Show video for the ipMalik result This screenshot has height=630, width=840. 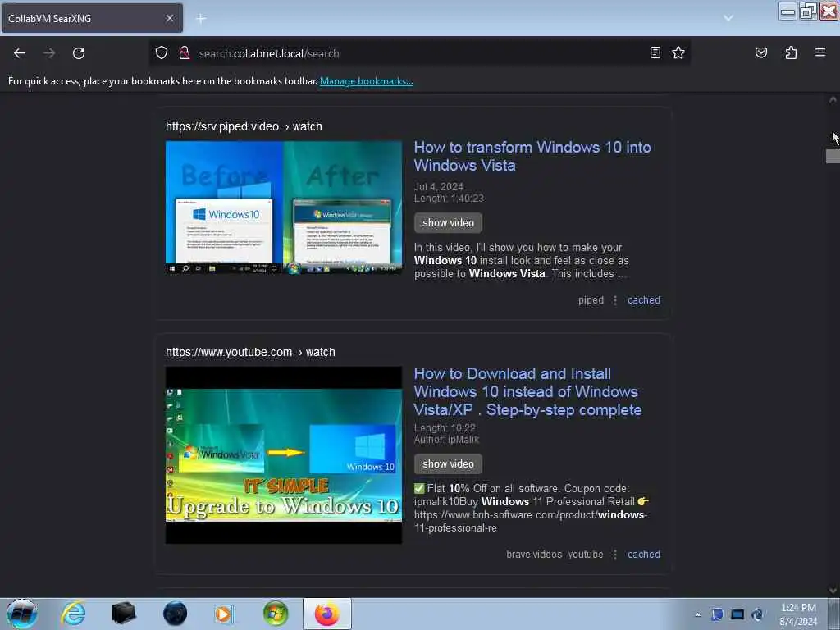(448, 464)
